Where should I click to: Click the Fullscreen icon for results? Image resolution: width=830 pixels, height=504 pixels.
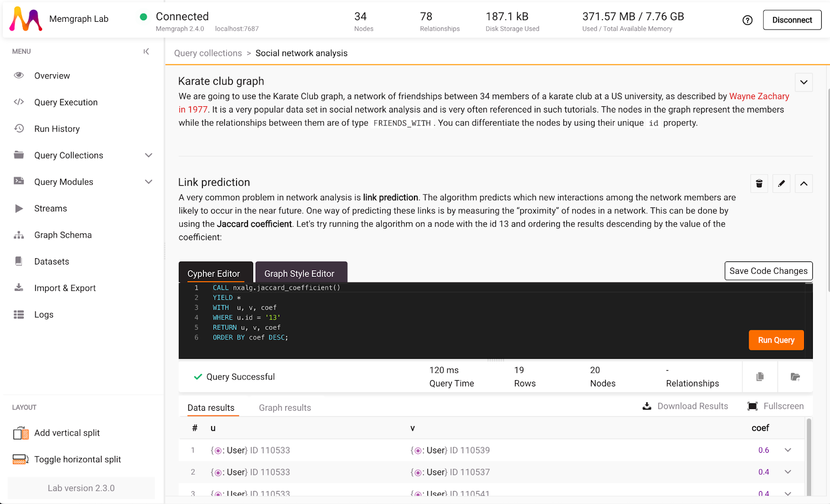click(752, 407)
